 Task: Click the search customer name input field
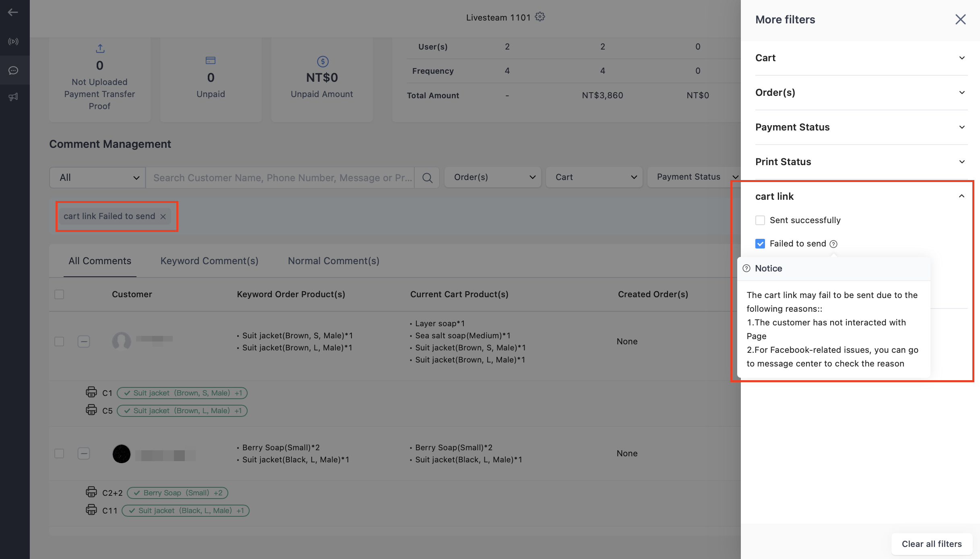pyautogui.click(x=280, y=178)
